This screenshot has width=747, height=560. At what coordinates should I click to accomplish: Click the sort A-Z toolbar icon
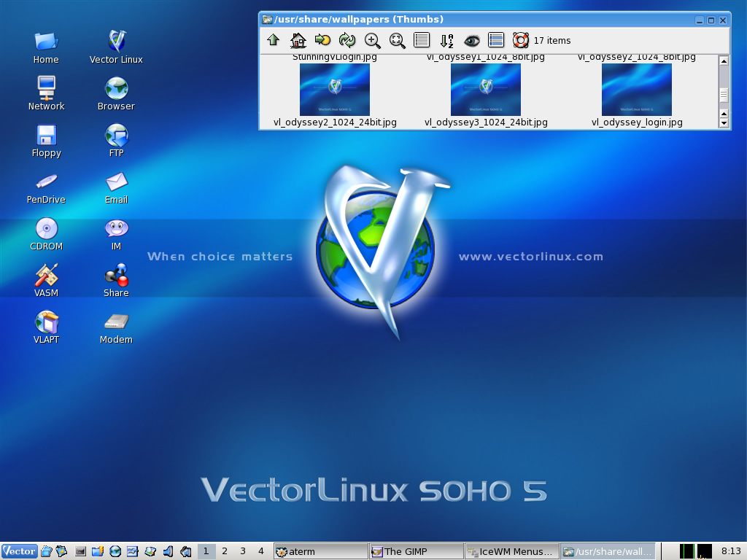point(447,41)
